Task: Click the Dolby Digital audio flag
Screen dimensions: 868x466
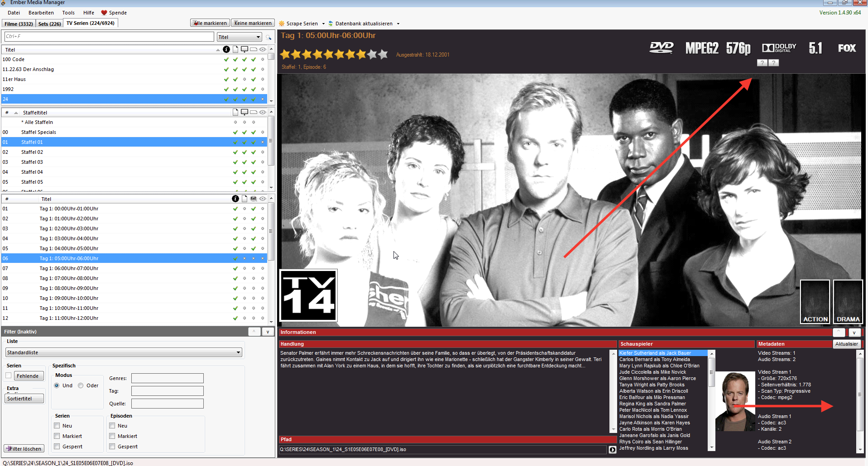Action: (779, 48)
